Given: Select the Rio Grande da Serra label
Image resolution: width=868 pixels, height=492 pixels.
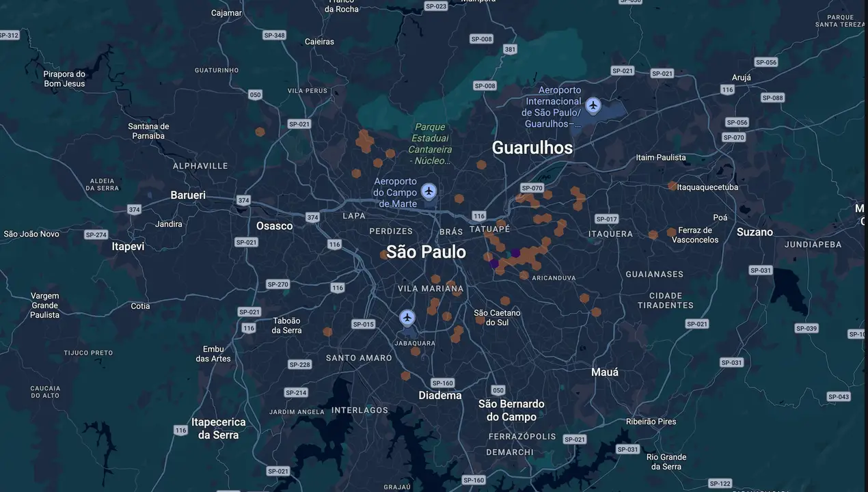Looking at the screenshot, I should (666, 462).
